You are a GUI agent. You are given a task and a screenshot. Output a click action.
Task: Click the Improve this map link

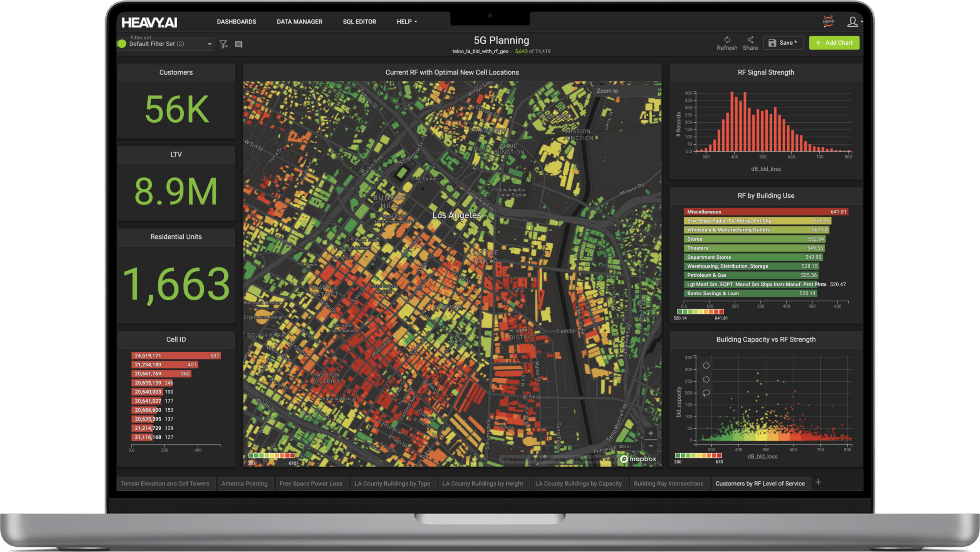pyautogui.click(x=595, y=460)
